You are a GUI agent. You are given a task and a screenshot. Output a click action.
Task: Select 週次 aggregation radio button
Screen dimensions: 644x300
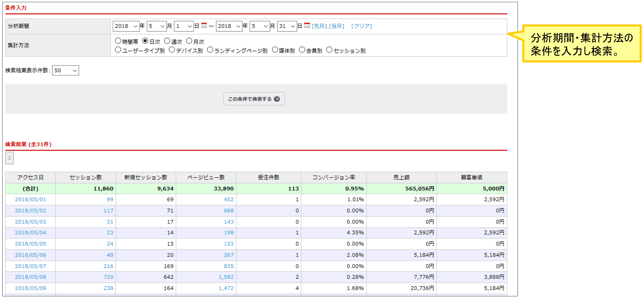(167, 41)
